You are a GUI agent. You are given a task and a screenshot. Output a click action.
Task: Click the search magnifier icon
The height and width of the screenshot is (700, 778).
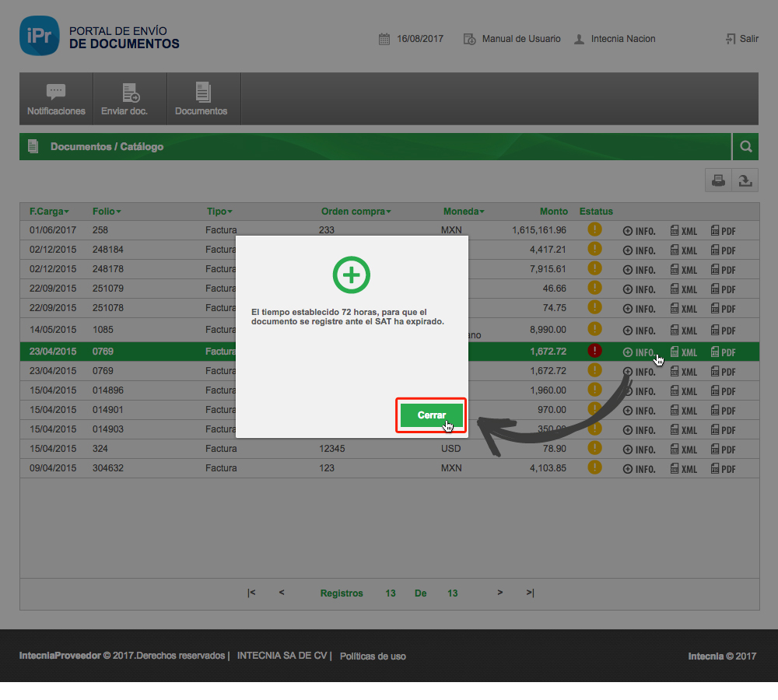point(745,146)
